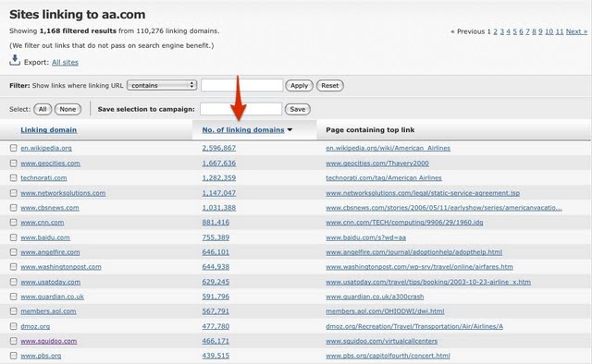Click the Apply filter button
The height and width of the screenshot is (364, 592).
(299, 86)
